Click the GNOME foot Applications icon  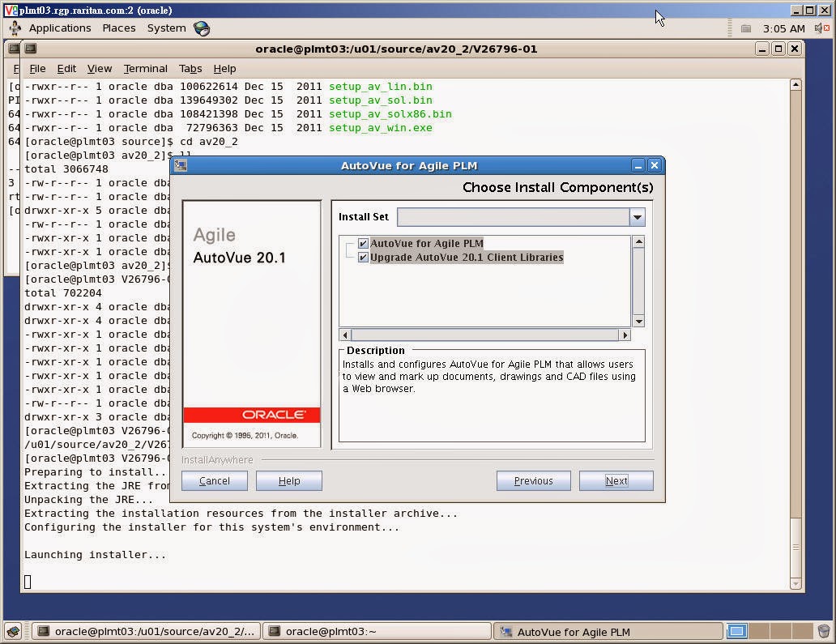point(15,28)
